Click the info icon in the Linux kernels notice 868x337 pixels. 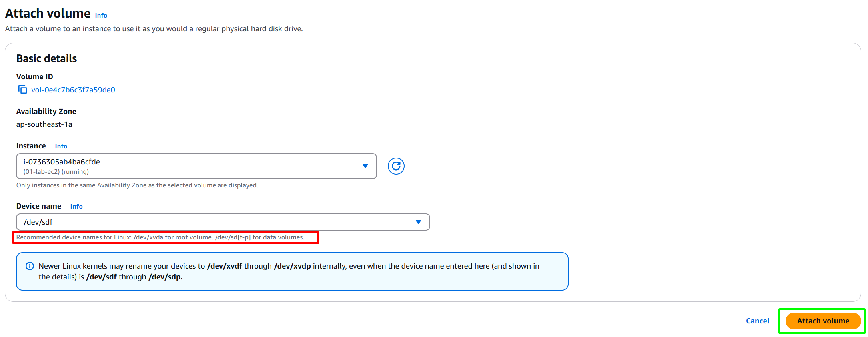[x=30, y=266]
